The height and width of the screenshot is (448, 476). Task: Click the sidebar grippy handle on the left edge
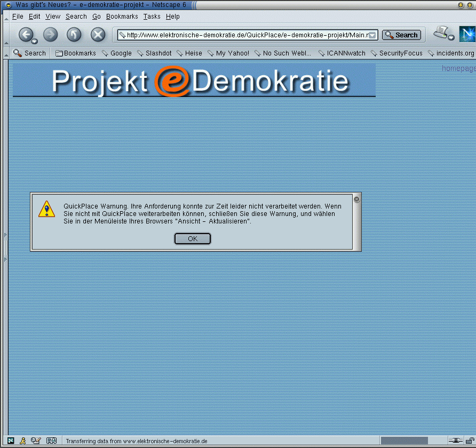[5, 247]
